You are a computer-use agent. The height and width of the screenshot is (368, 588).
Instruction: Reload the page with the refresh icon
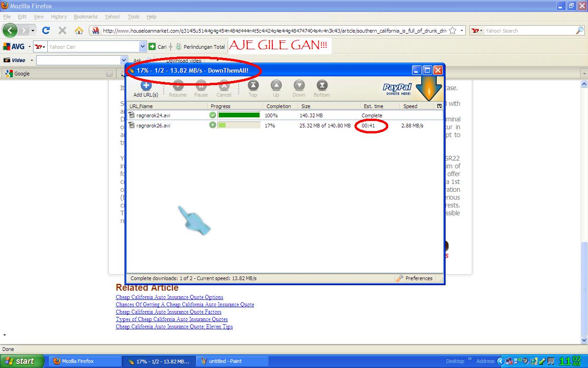45,30
